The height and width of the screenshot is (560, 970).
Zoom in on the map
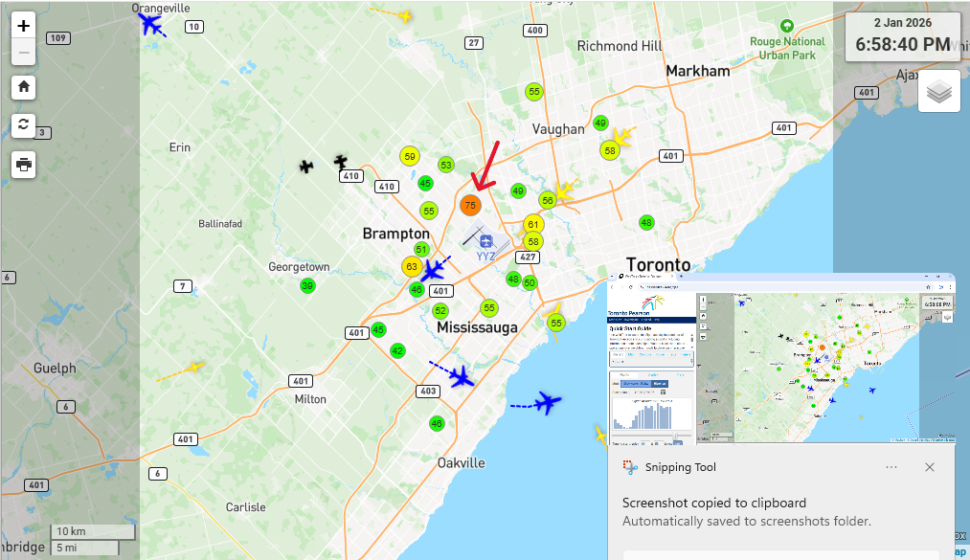point(24,27)
